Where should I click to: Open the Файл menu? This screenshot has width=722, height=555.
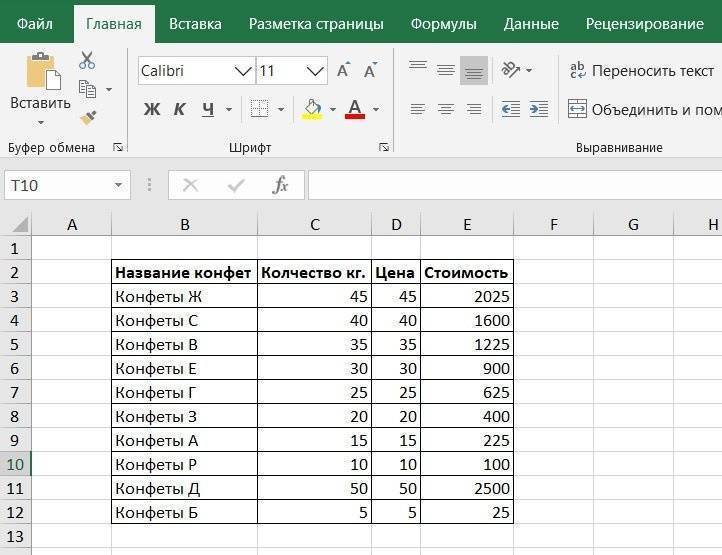pyautogui.click(x=35, y=23)
